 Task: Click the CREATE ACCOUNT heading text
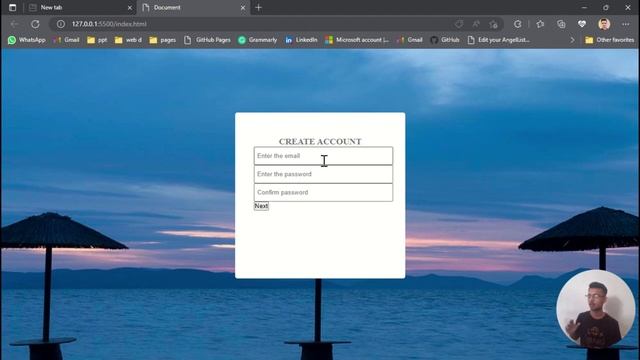click(320, 142)
